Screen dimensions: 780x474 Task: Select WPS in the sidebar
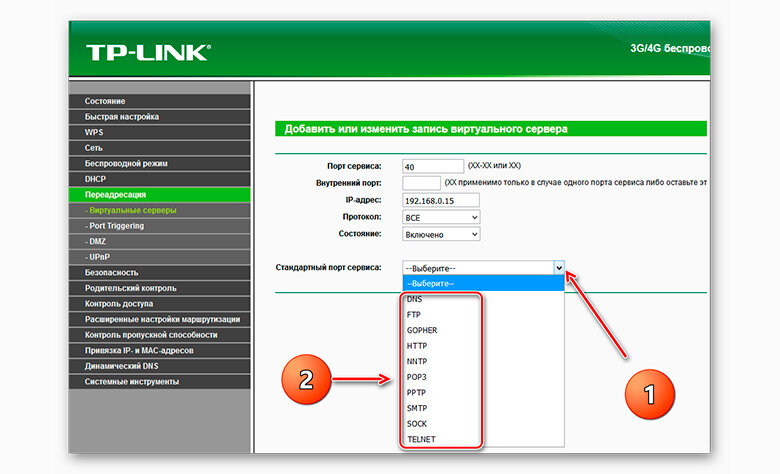coord(159,132)
